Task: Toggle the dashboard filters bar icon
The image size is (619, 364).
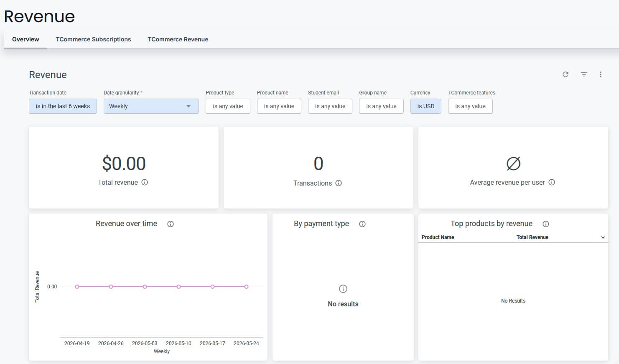Action: point(584,74)
